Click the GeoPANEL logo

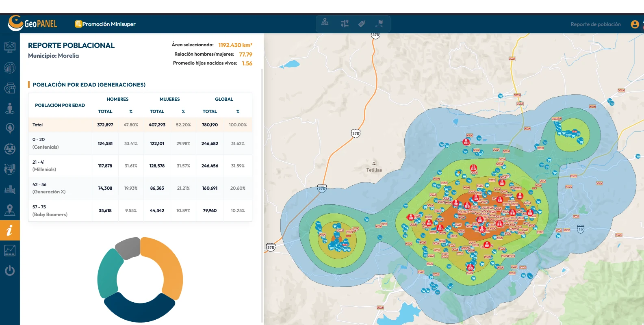coord(33,24)
